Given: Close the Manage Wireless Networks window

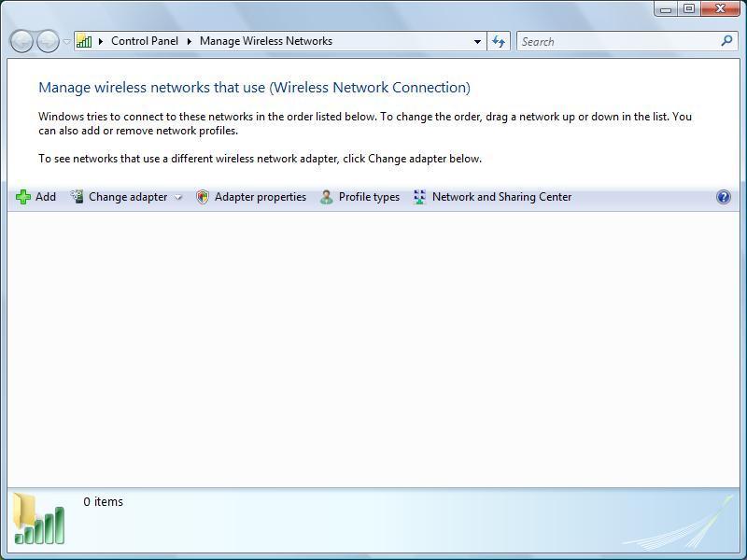Looking at the screenshot, I should coord(720,9).
